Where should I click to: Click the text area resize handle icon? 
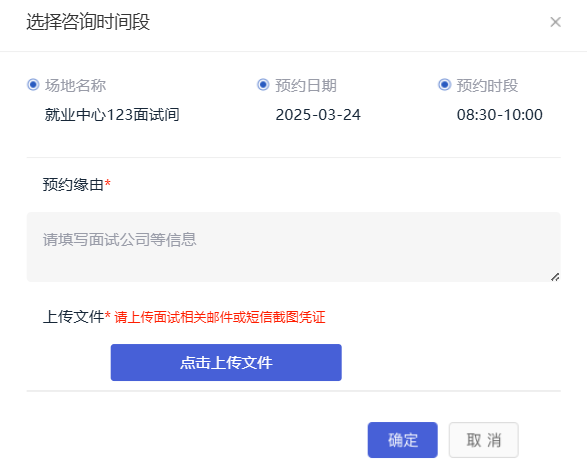point(555,277)
